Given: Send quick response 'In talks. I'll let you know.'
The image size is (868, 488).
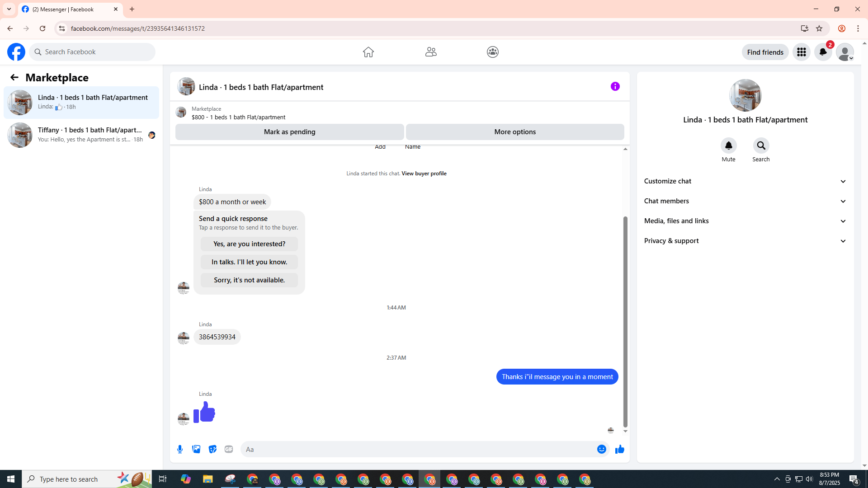Looking at the screenshot, I should [x=249, y=262].
